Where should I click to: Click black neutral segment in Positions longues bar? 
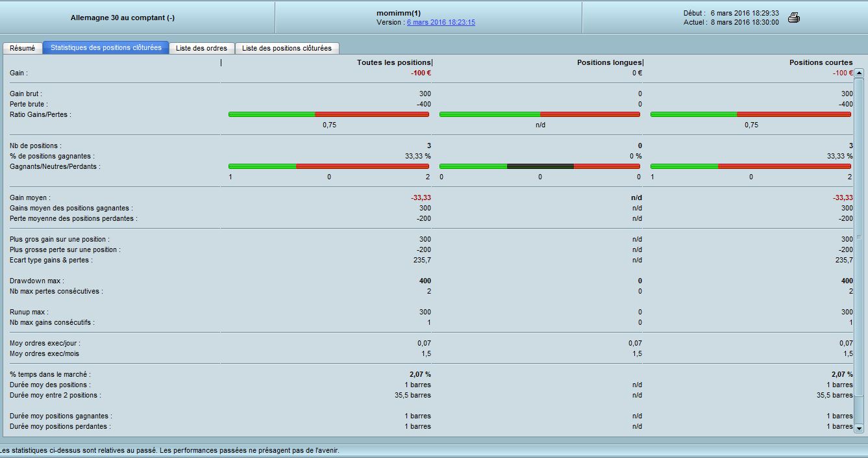540,166
